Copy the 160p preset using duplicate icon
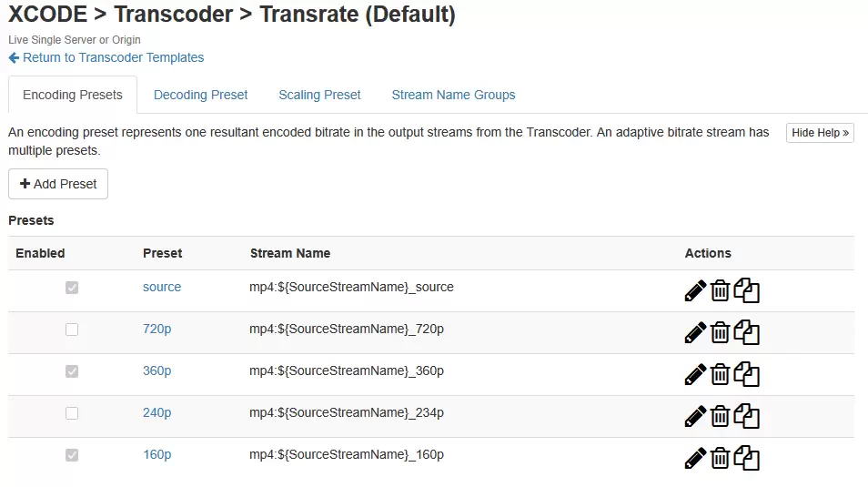 [746, 458]
